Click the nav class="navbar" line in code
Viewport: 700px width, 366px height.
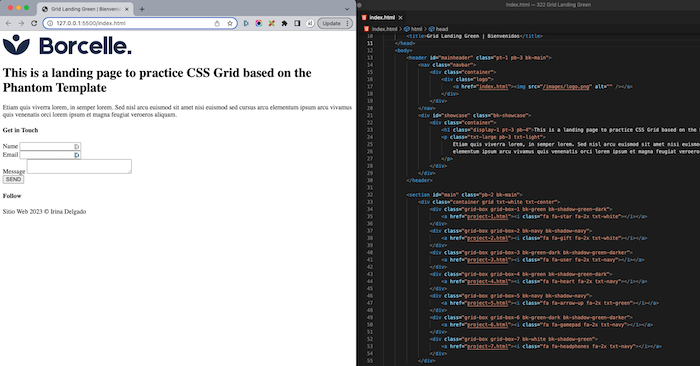[x=447, y=65]
